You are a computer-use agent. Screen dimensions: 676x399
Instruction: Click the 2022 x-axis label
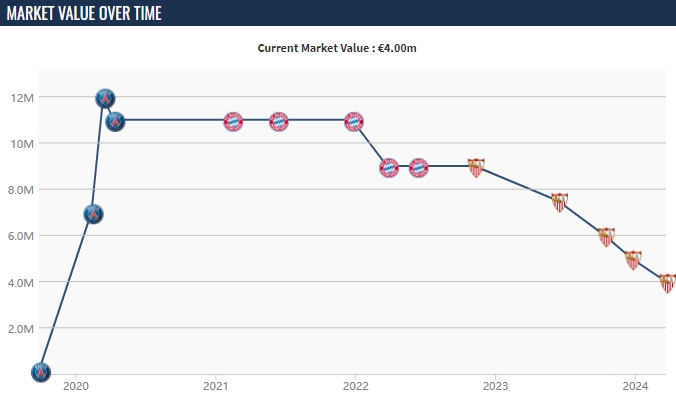pyautogui.click(x=356, y=386)
